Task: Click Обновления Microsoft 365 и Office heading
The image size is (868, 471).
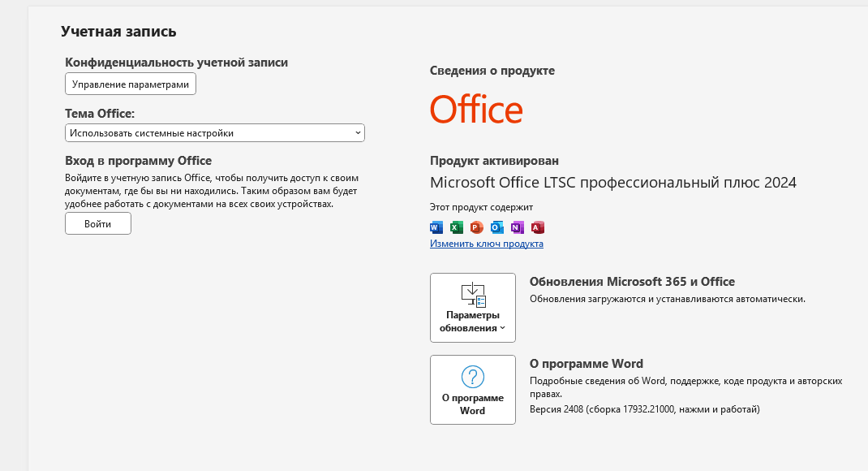Action: pyautogui.click(x=632, y=282)
